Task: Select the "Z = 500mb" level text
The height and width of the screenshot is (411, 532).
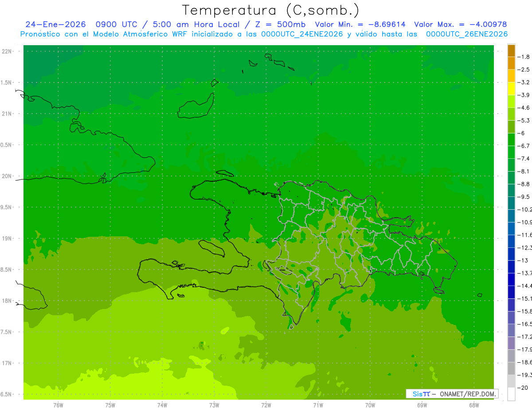Action: pos(280,24)
